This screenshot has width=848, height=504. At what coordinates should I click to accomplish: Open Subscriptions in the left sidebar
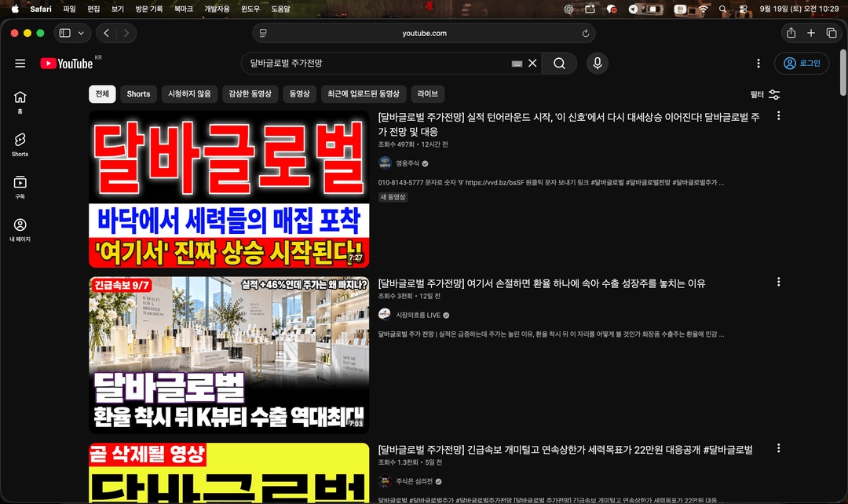click(20, 187)
